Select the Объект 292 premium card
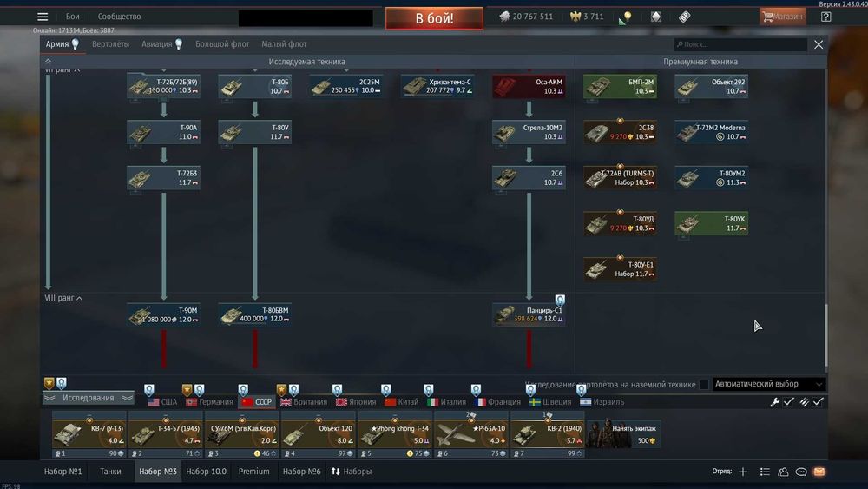 coord(712,86)
